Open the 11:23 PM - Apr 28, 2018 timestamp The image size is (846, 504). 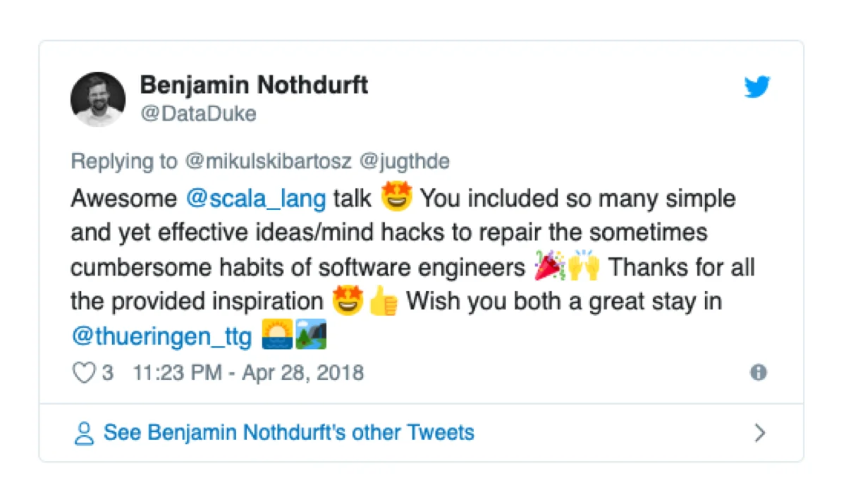pyautogui.click(x=248, y=372)
